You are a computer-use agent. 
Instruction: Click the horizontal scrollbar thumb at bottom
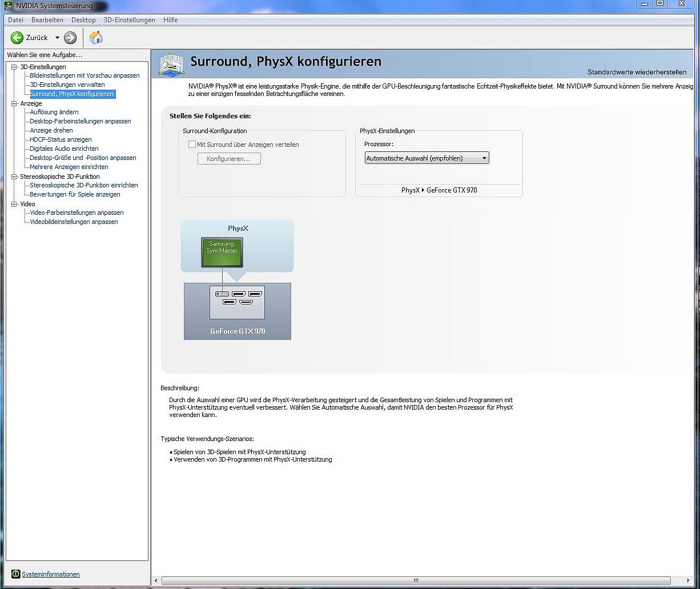coord(416,581)
